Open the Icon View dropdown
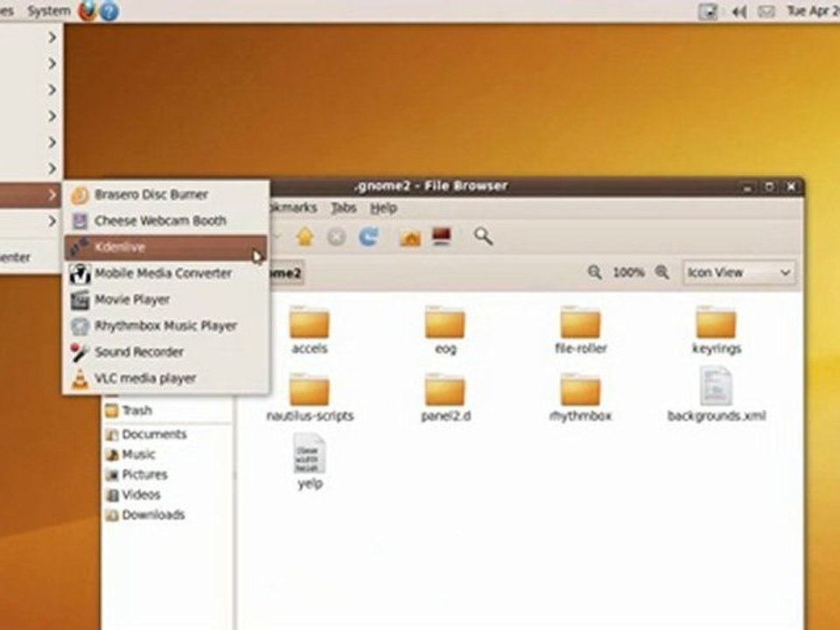This screenshot has width=840, height=630. (x=738, y=273)
